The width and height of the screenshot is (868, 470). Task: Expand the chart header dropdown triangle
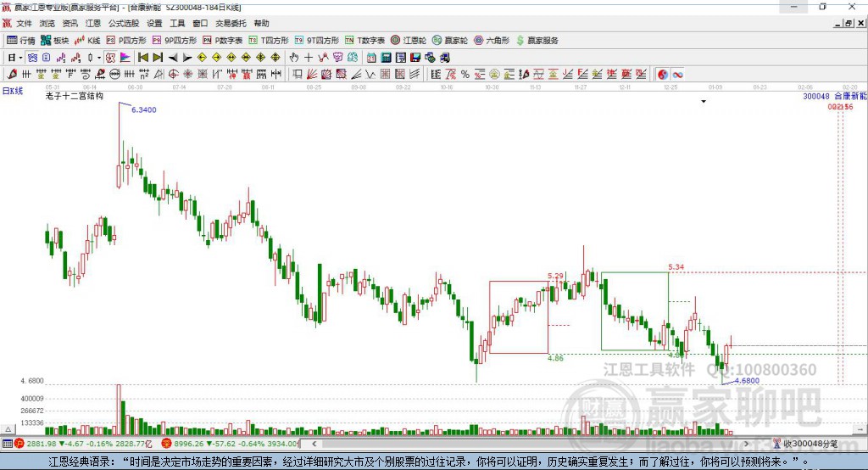(704, 102)
